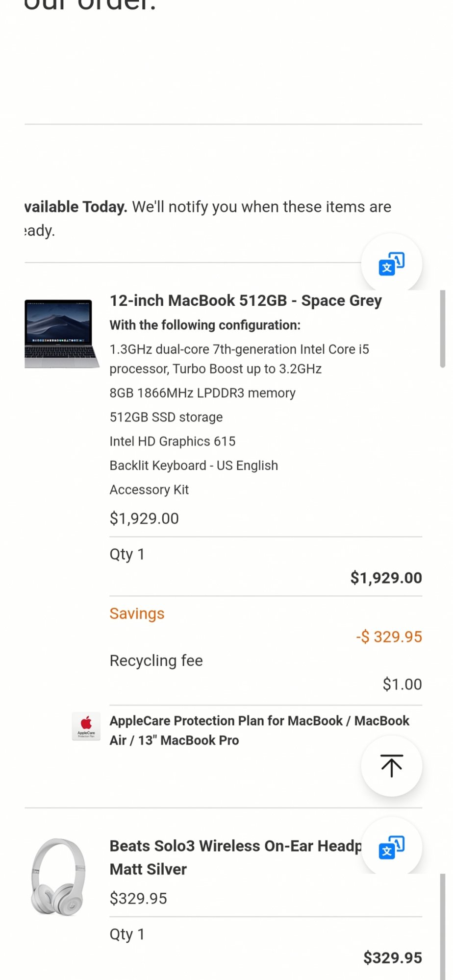Image resolution: width=453 pixels, height=980 pixels.
Task: Open the MacBook product image
Action: pos(61,334)
